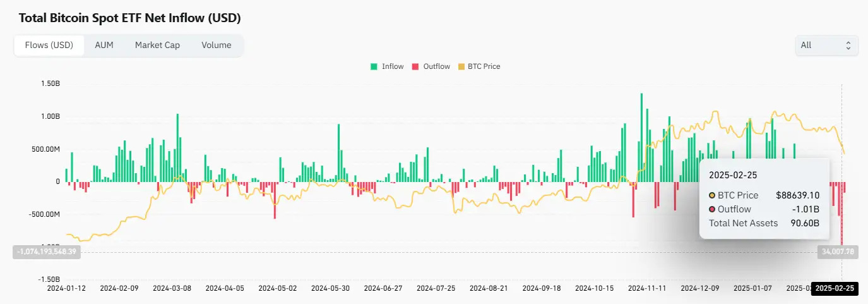This screenshot has height=304, width=868.
Task: Click the red Outflow legend color square
Action: tap(415, 66)
